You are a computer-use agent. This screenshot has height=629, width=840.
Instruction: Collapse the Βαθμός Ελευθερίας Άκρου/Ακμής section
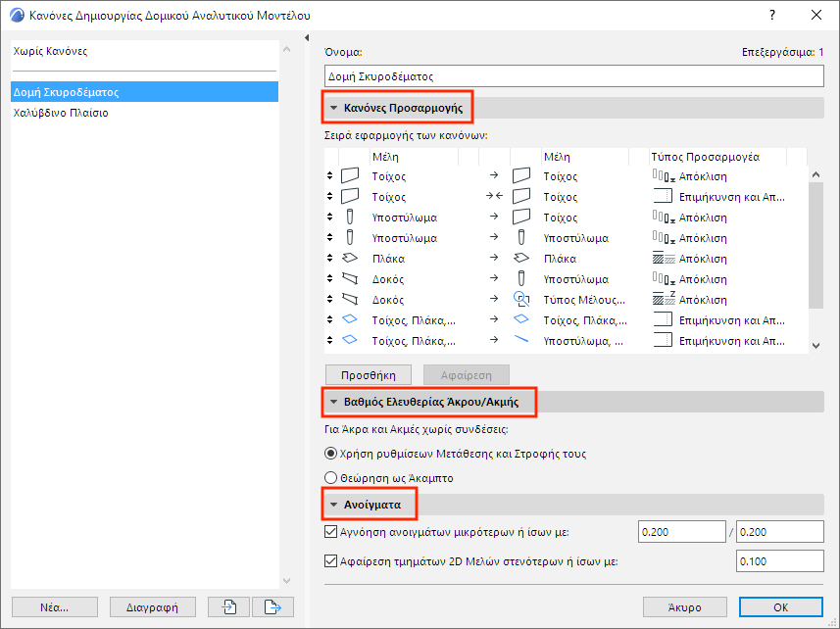pos(334,402)
